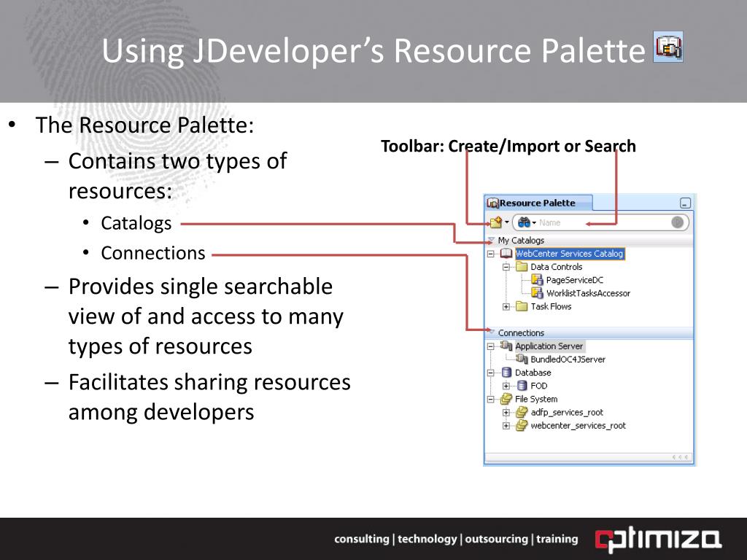
Task: Click the BundledOC4JServer icon
Action: 522,359
